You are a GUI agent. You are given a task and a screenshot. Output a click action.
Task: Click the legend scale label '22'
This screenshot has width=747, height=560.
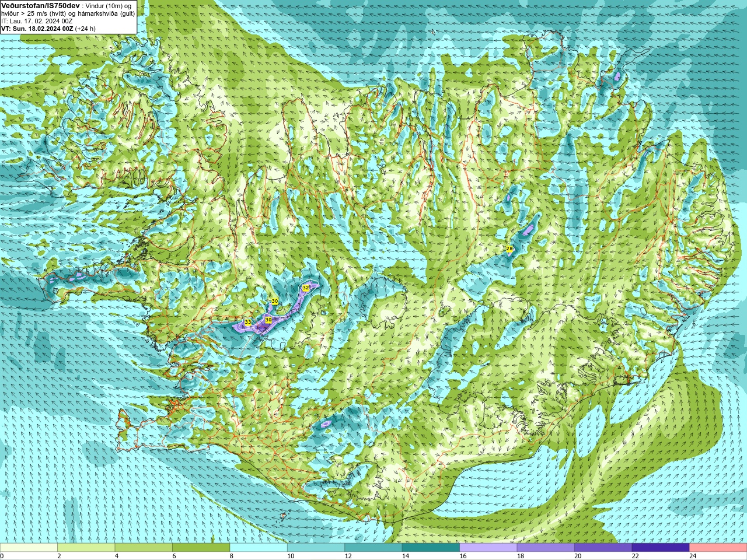coord(635,556)
